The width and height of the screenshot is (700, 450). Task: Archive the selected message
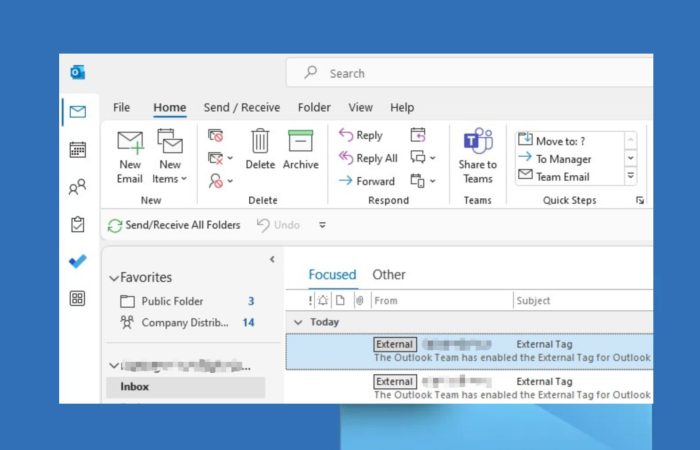pyautogui.click(x=300, y=149)
